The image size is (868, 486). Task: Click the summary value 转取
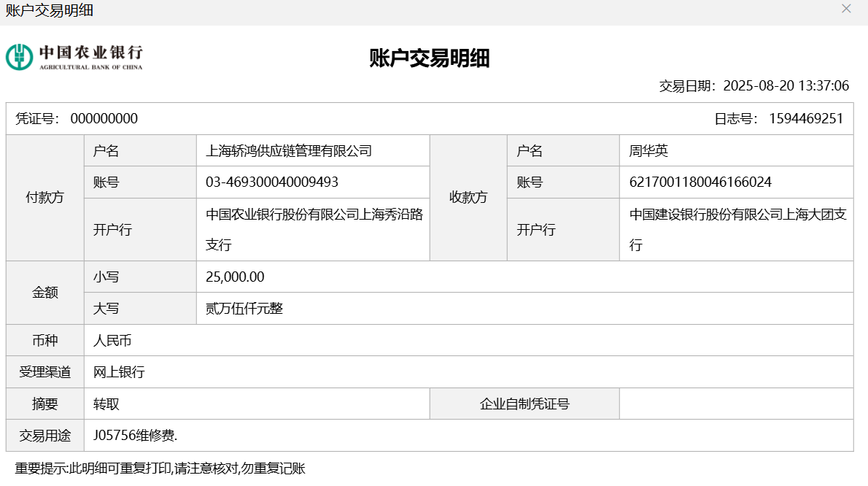pyautogui.click(x=106, y=404)
